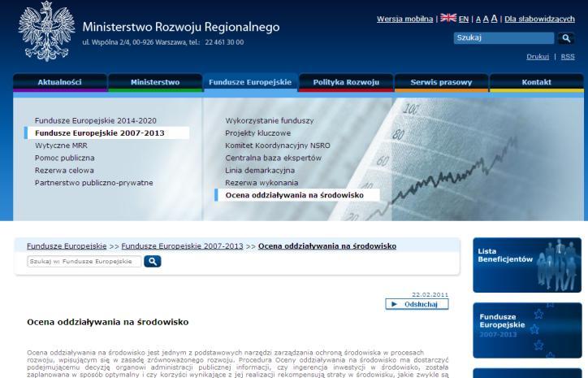Click Fundusze Europejskie breadcrumb link
Screen dimensions: 588x378
point(67,245)
